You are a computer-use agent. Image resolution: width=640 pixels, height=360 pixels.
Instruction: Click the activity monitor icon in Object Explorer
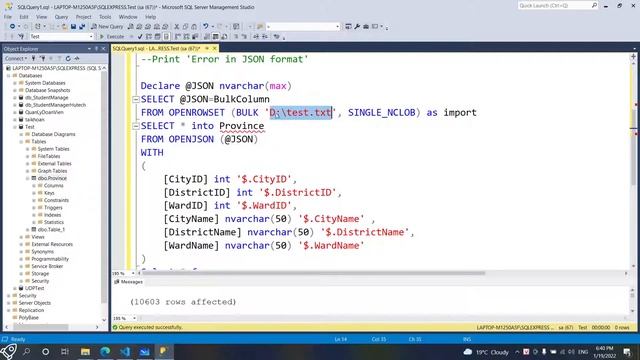[x=77, y=59]
